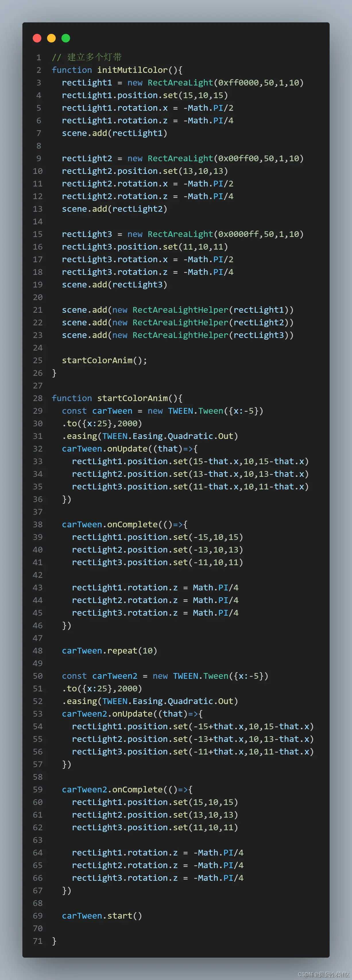Screen dimensions: 352x980
Task: Click line number 45 in gutter
Action: point(38,613)
